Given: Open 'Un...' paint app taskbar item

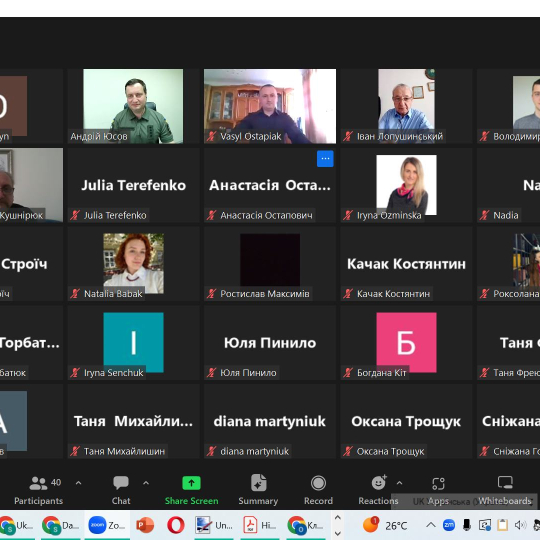Looking at the screenshot, I should 214,526.
